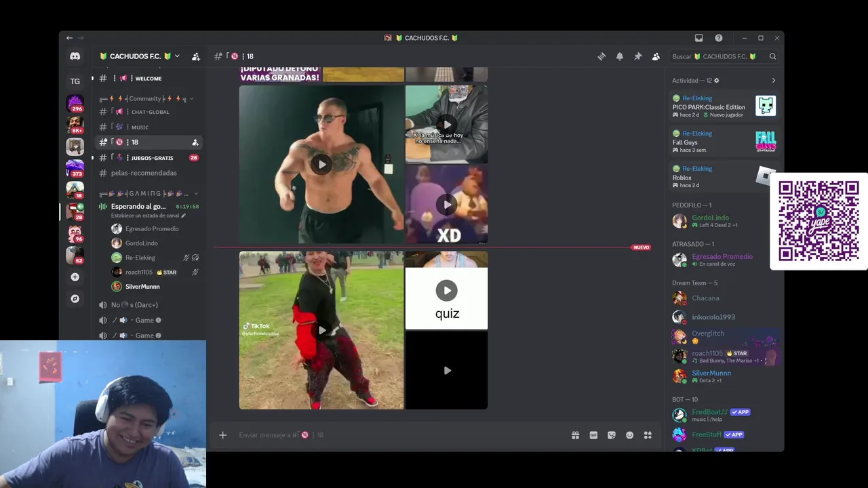Open the MUSIC channel

148,127
